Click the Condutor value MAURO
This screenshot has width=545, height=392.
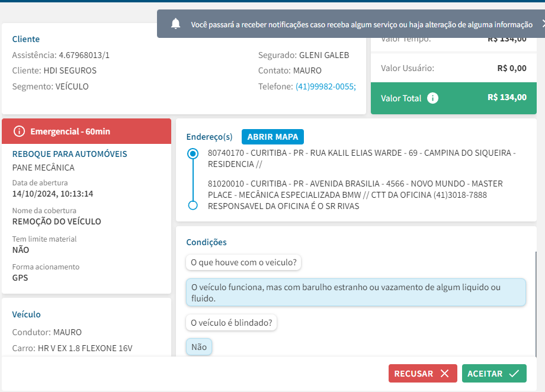[x=68, y=333]
